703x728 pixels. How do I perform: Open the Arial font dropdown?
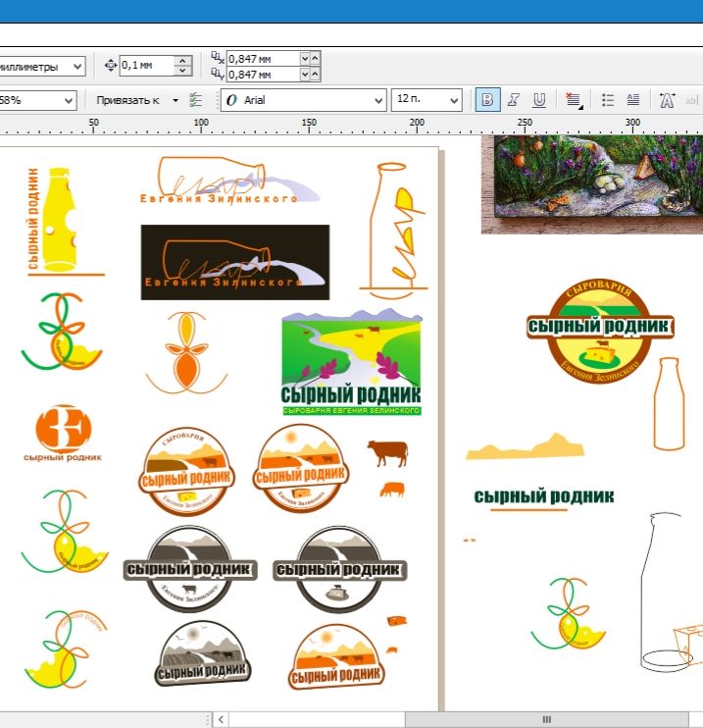click(x=378, y=100)
